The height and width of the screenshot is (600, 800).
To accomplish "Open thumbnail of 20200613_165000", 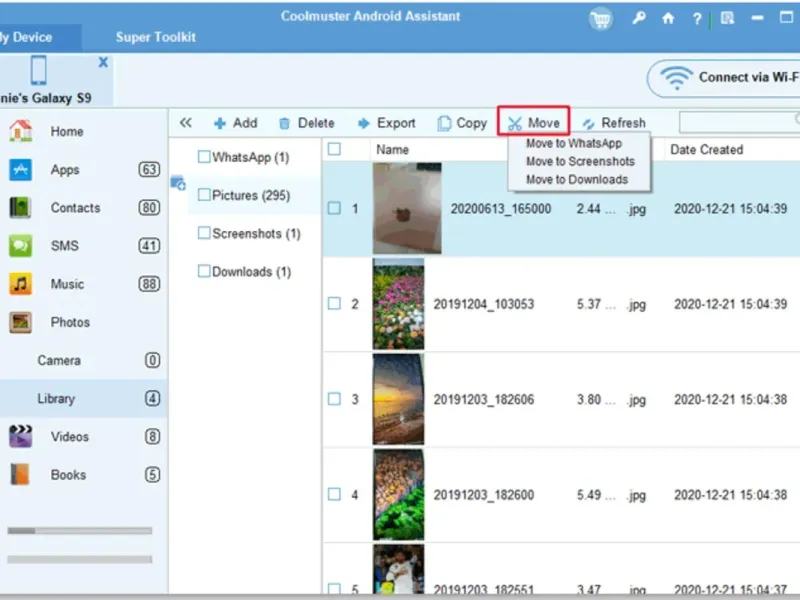I will click(407, 208).
